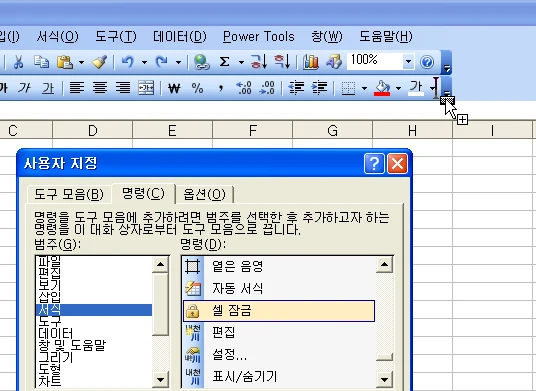536x391 pixels.
Task: Click the Sort Ascending icon
Action: click(259, 62)
